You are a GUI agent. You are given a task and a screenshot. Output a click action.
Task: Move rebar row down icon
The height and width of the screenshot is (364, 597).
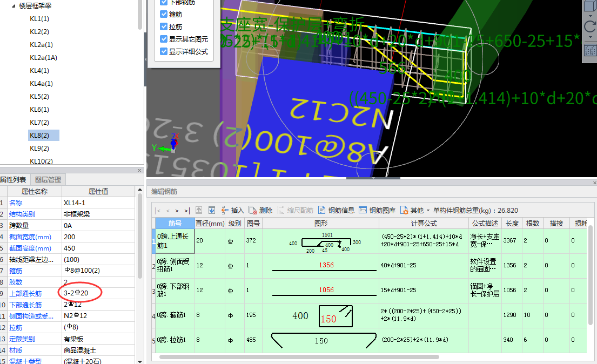pos(212,210)
